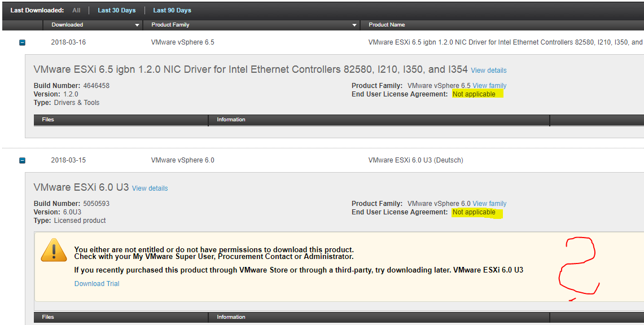Click the Check with your Super User message line

[214, 257]
